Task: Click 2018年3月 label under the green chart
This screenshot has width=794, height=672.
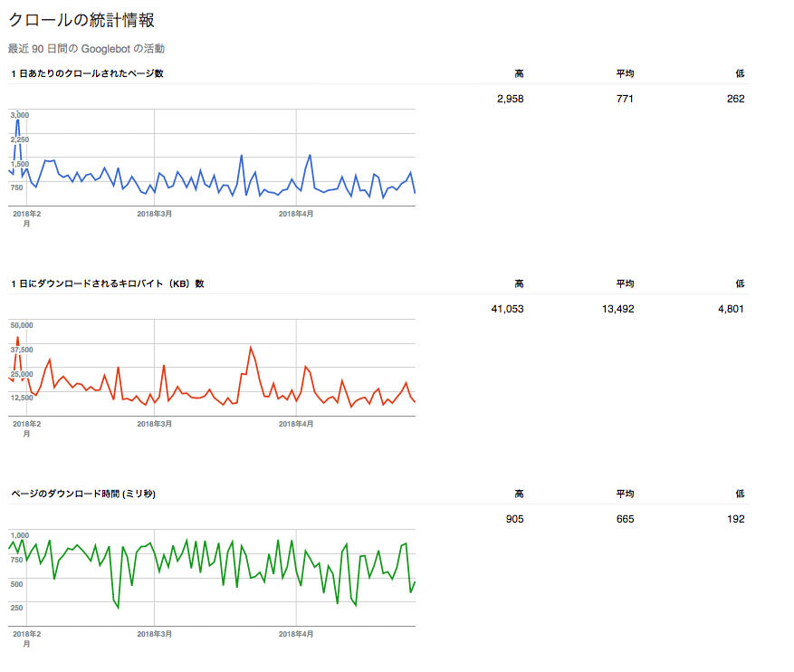Action: click(154, 634)
